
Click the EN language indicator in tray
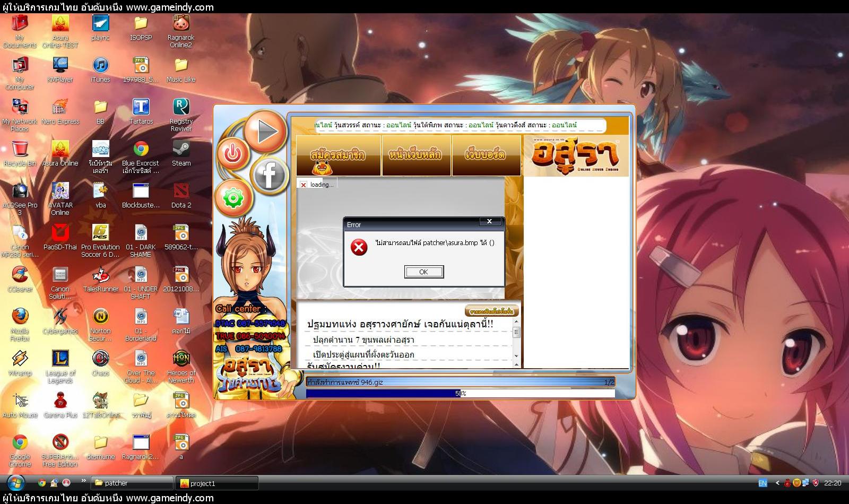pyautogui.click(x=763, y=483)
